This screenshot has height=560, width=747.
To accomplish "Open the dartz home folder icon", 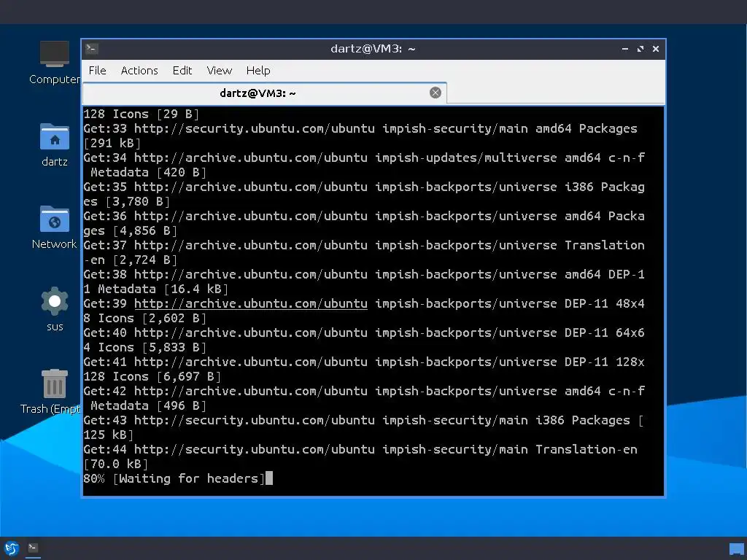I will [54, 145].
